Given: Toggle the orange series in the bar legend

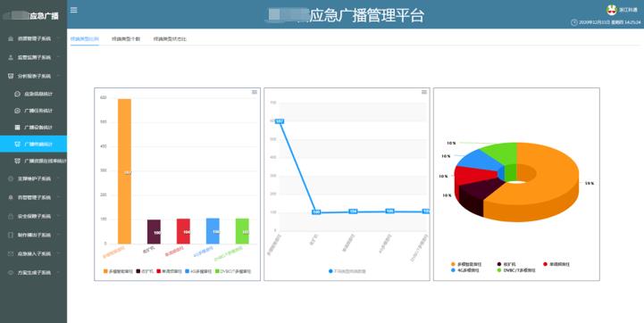Looking at the screenshot, I should pos(118,271).
